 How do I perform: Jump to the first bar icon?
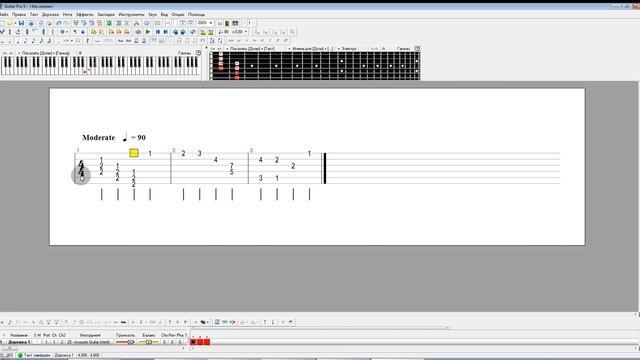[x=158, y=32]
